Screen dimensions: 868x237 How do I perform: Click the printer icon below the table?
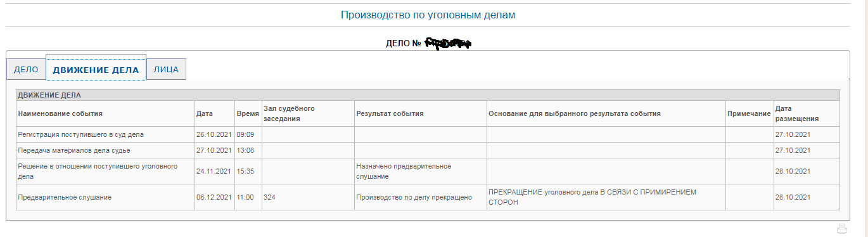[x=841, y=229]
